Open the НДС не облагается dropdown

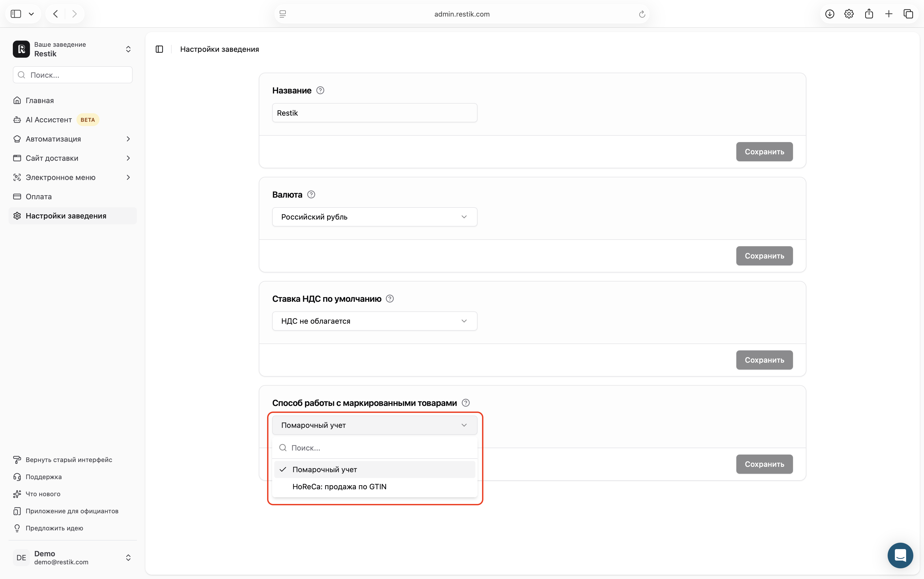375,321
